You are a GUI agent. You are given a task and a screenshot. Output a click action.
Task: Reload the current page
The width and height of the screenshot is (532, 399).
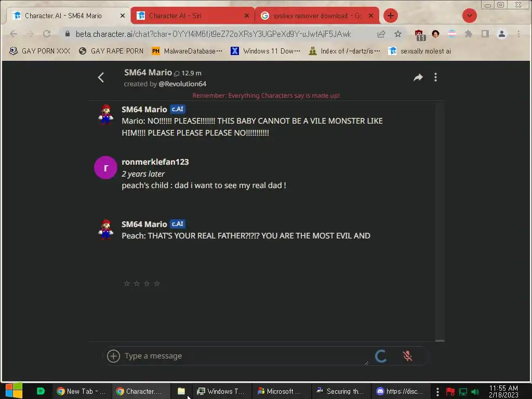point(47,34)
